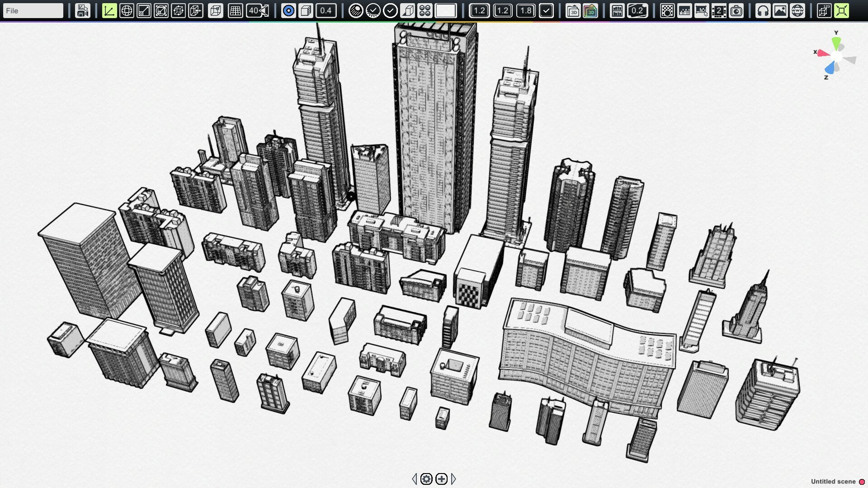Uncheck the checkbox beside the 1.8 value
This screenshot has width=868, height=488.
(547, 10)
